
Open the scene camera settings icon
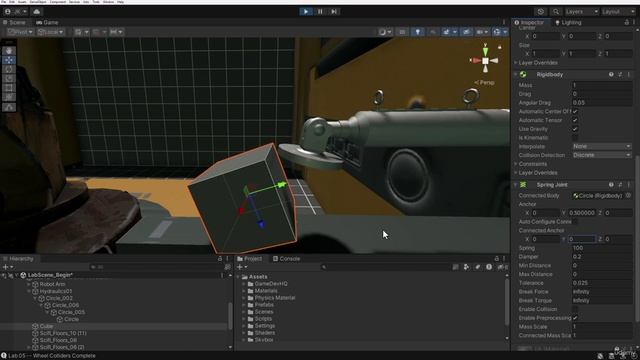482,32
